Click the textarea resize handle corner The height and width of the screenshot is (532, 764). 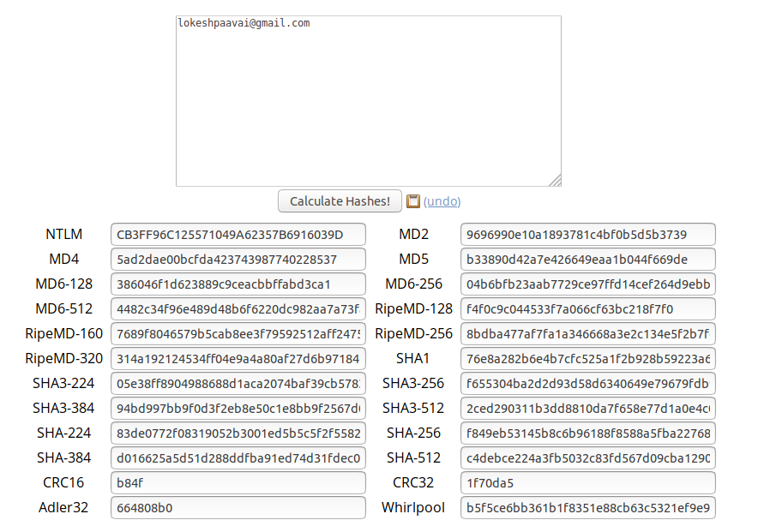click(x=556, y=181)
